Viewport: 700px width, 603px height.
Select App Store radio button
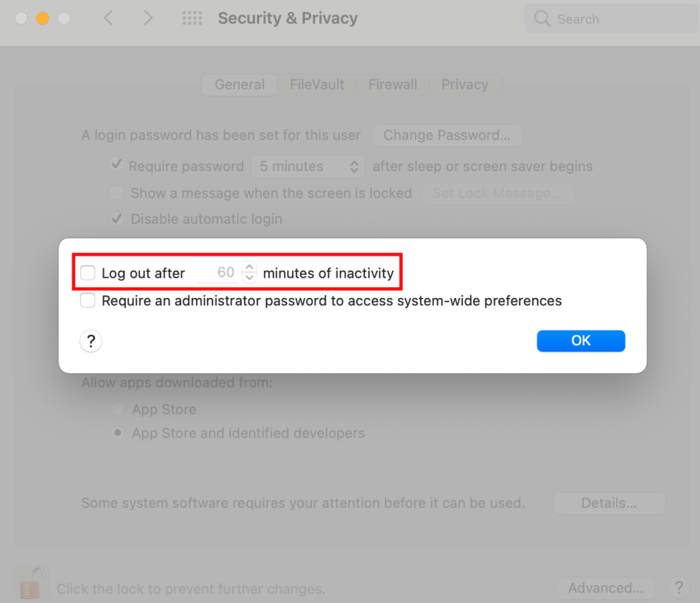click(118, 410)
